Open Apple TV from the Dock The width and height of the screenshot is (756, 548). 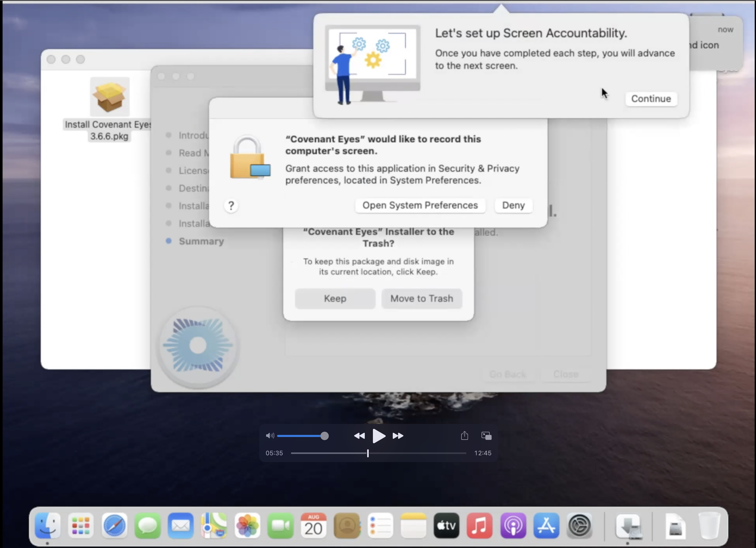pos(446,526)
